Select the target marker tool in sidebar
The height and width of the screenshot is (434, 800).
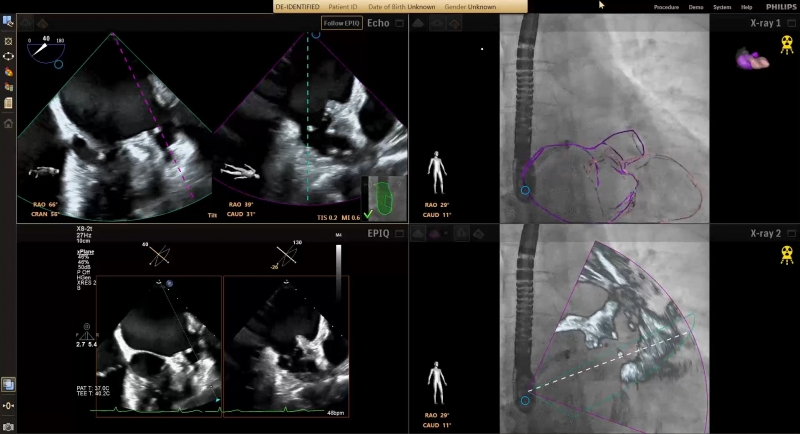pyautogui.click(x=8, y=41)
